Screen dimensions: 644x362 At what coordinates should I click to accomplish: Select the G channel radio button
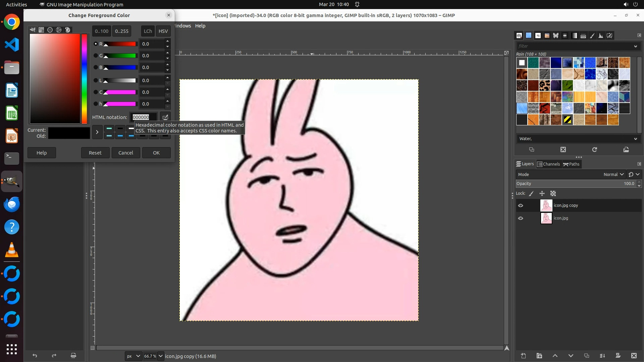96,56
